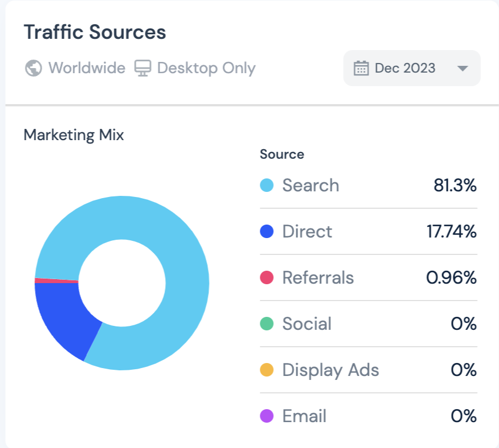Click the yellow Display Ads legend dot
The image size is (499, 448).
click(267, 370)
